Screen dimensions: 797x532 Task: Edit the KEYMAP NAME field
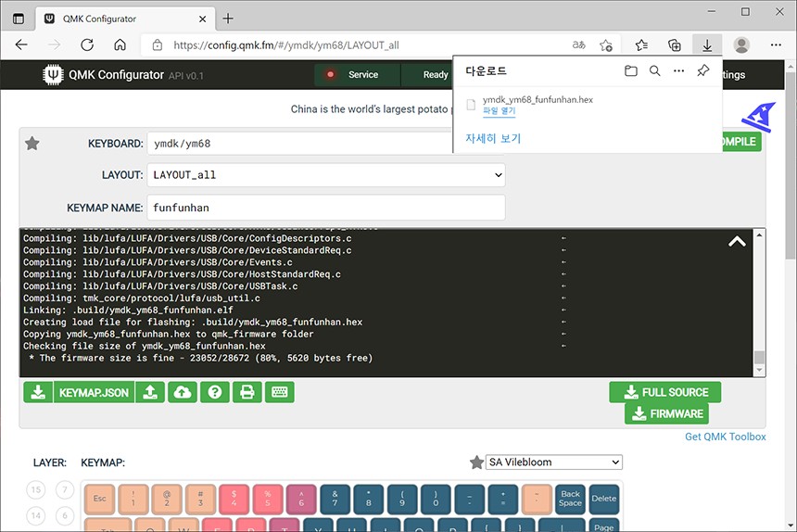click(326, 208)
